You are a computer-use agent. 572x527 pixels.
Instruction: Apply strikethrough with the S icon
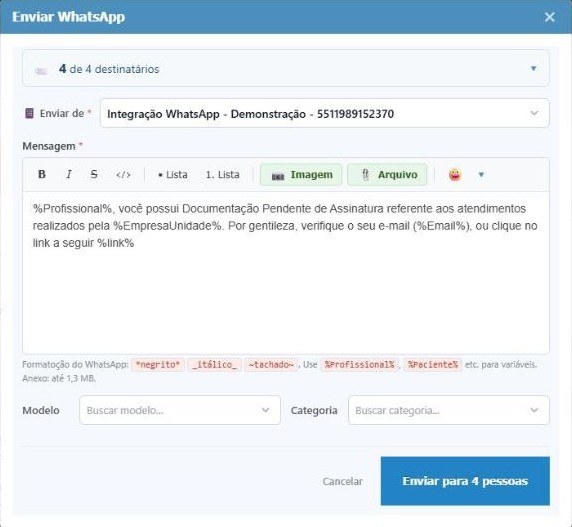coord(94,174)
